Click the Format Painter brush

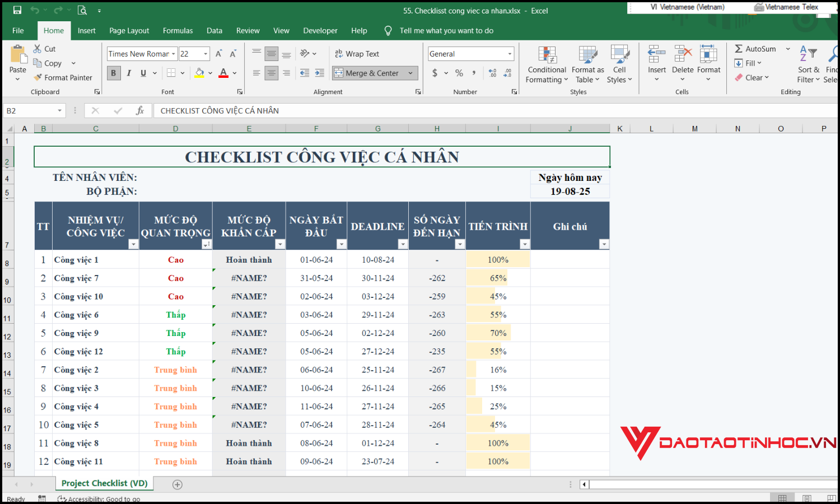[x=38, y=78]
